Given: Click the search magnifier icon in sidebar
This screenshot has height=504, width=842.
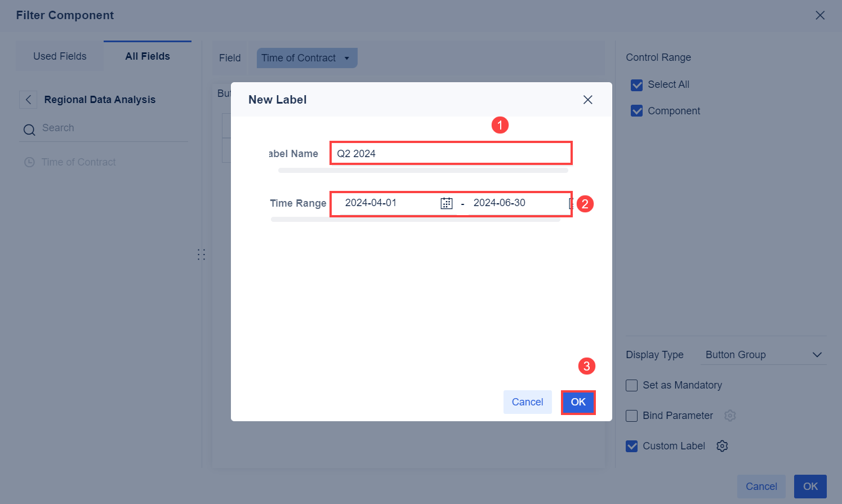Looking at the screenshot, I should 29,129.
